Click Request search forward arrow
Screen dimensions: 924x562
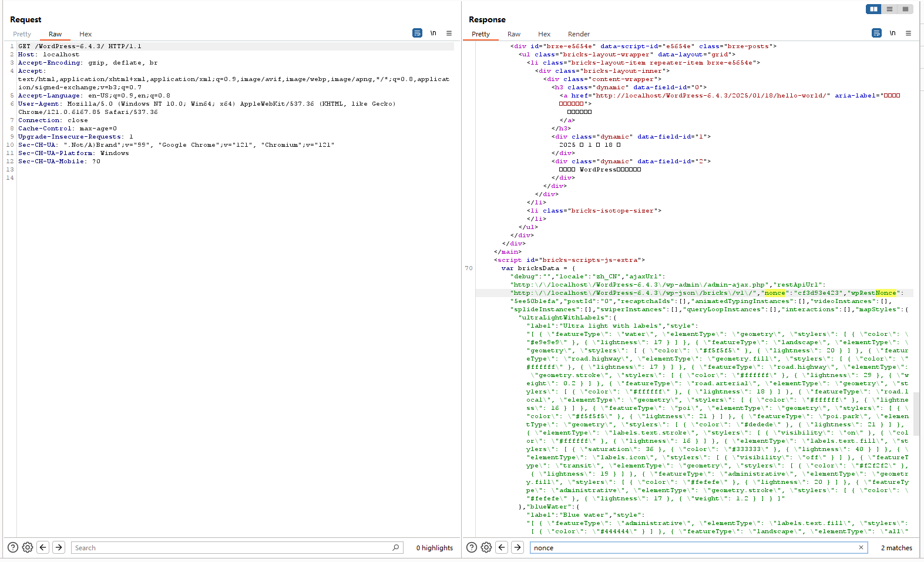(x=59, y=547)
